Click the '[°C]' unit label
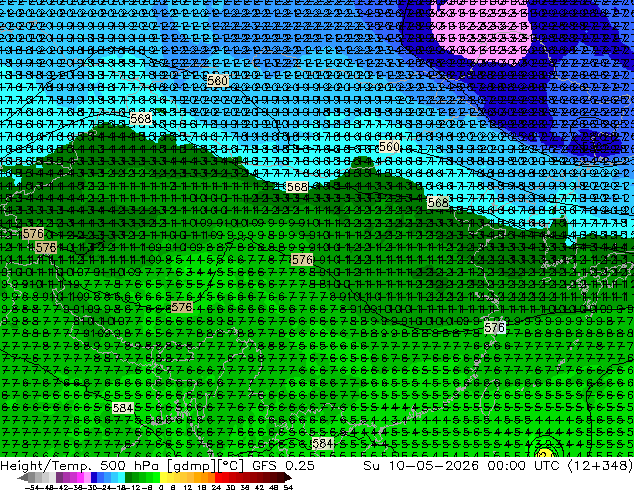634x490 pixels. (230, 466)
